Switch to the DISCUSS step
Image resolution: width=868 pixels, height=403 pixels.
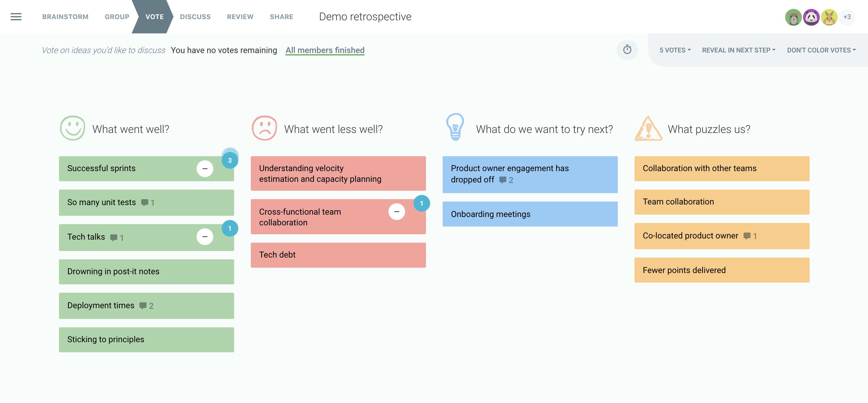[x=195, y=16]
